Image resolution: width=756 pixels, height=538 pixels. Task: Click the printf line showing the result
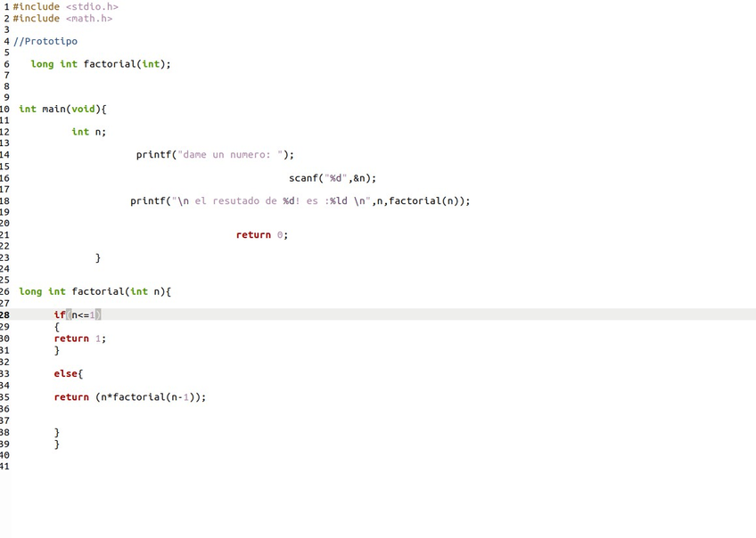pos(300,201)
